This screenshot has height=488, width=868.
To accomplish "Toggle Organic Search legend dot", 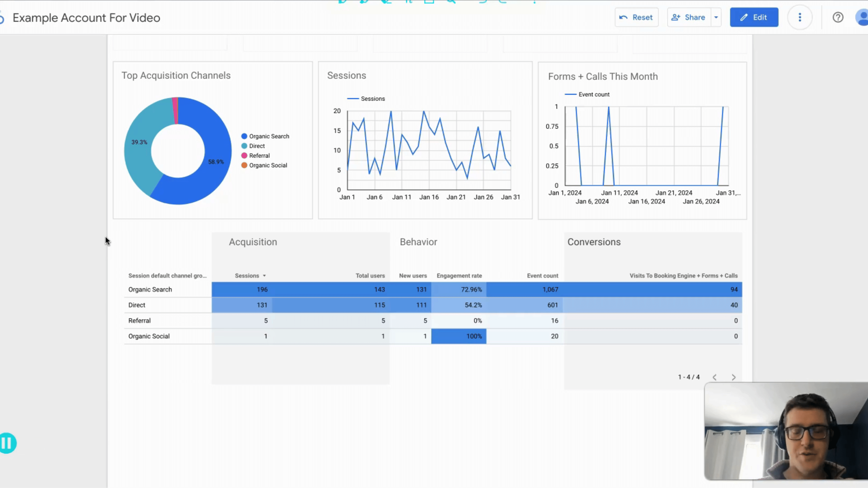I will click(x=244, y=136).
